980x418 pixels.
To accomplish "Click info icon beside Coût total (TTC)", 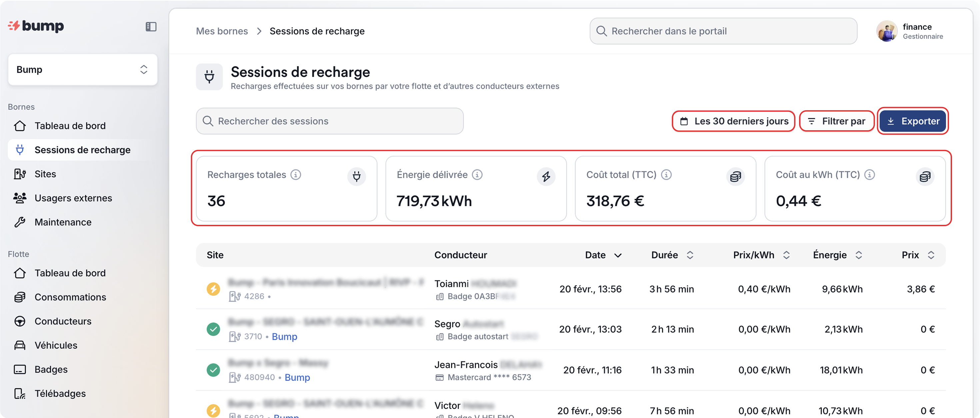I will (666, 175).
